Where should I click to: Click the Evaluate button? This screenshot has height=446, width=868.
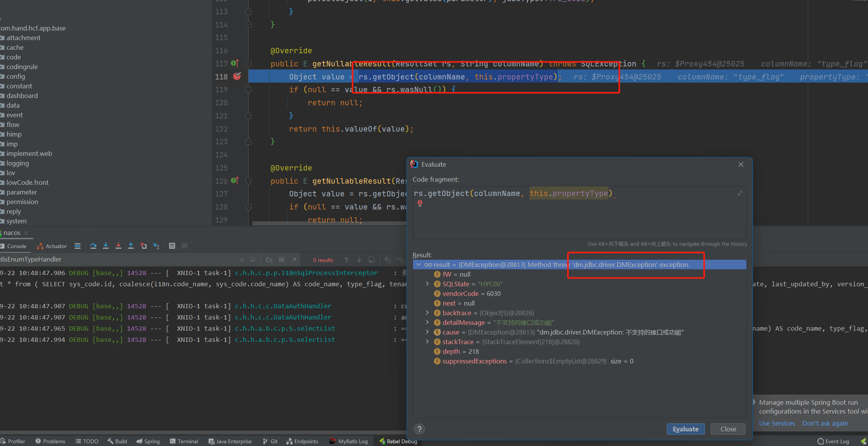point(685,429)
